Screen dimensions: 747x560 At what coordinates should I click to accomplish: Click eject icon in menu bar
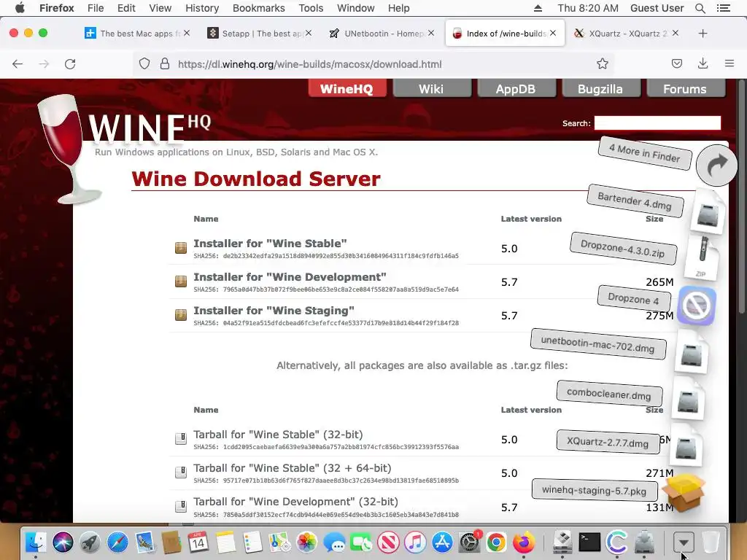pyautogui.click(x=538, y=8)
